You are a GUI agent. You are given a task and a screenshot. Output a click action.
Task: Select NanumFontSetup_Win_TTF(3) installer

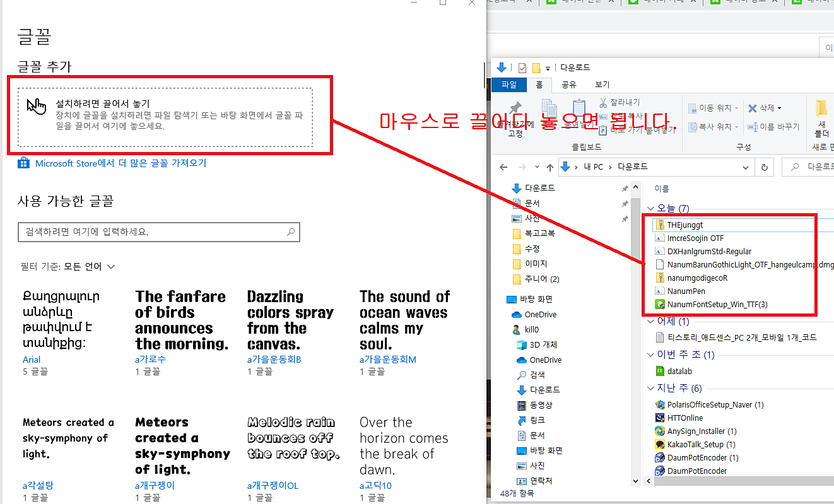click(x=712, y=304)
